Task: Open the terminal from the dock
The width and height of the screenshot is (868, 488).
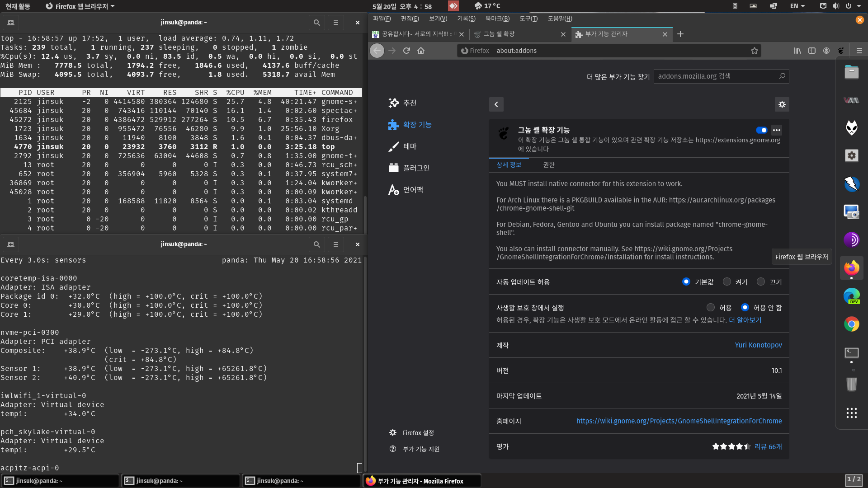Action: pos(852,352)
